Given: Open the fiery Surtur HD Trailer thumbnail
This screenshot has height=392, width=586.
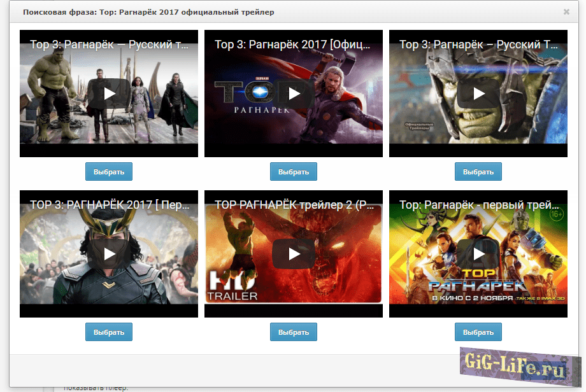Looking at the screenshot, I should 293,253.
